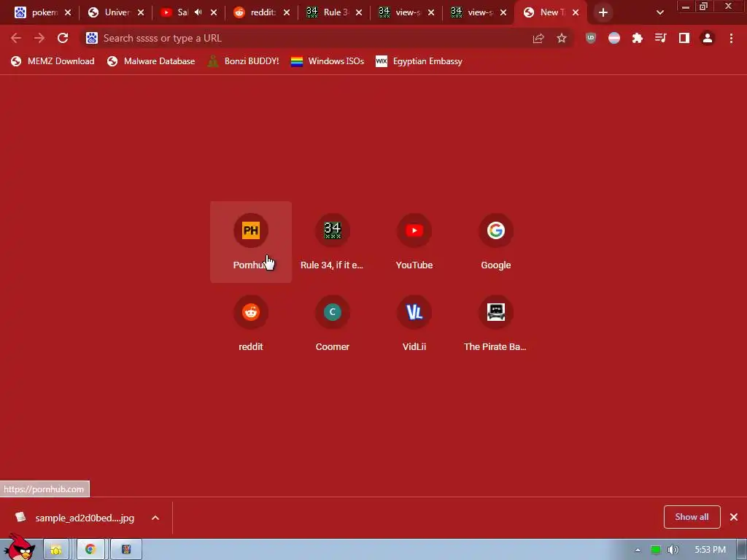Screen dimensions: 747x560
Task: Click the search engine icon in address bar
Action: [92, 38]
